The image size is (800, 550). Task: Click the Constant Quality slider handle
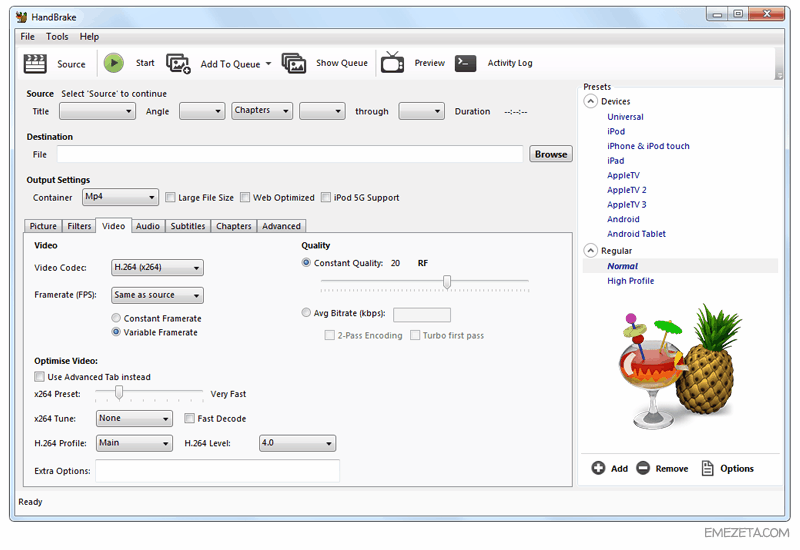point(447,282)
